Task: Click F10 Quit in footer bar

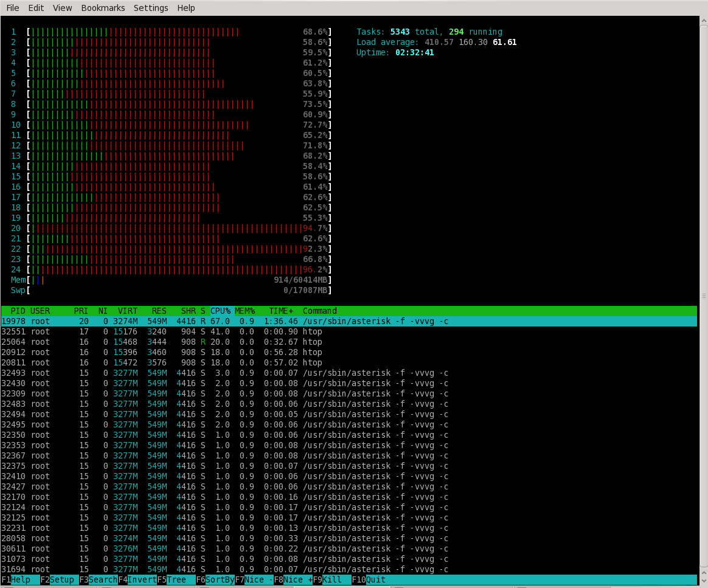Action: tap(375, 579)
